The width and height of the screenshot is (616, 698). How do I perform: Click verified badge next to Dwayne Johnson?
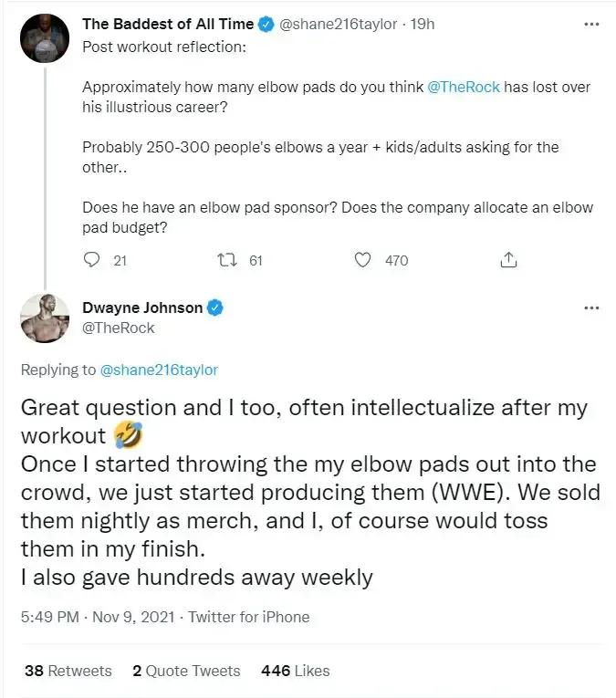tap(215, 307)
